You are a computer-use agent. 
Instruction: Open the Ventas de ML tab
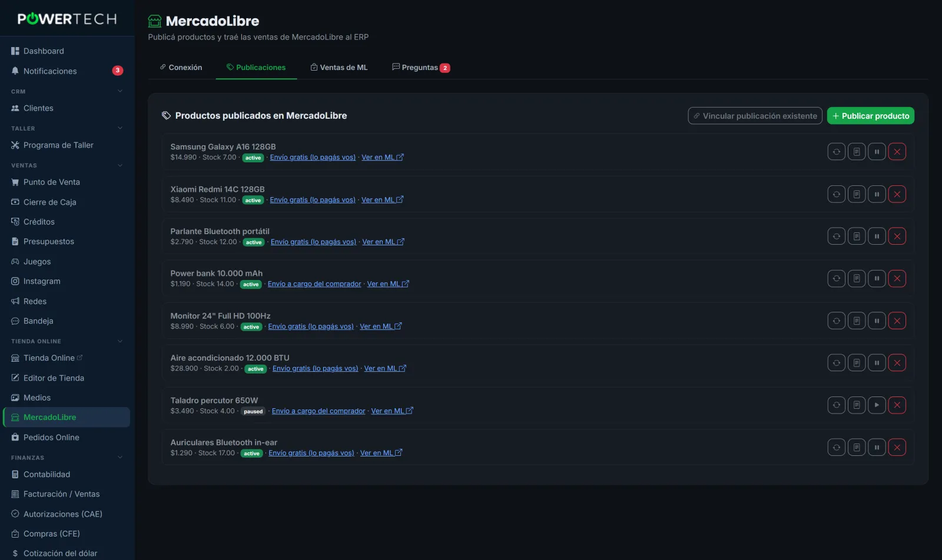[x=339, y=68]
